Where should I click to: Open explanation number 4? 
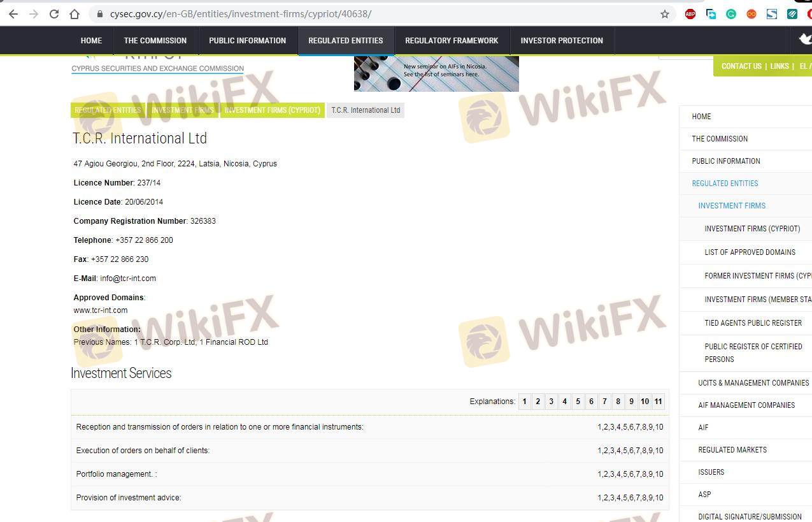tap(565, 402)
